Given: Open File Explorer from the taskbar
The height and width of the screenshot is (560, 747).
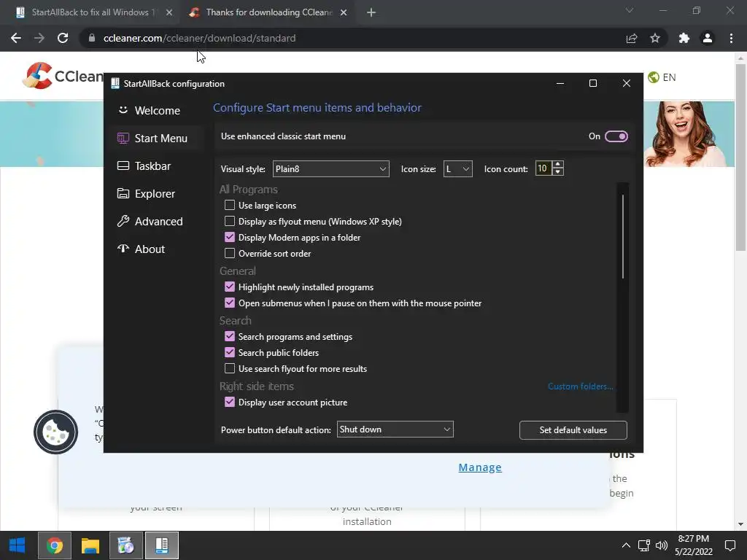Looking at the screenshot, I should pyautogui.click(x=90, y=545).
